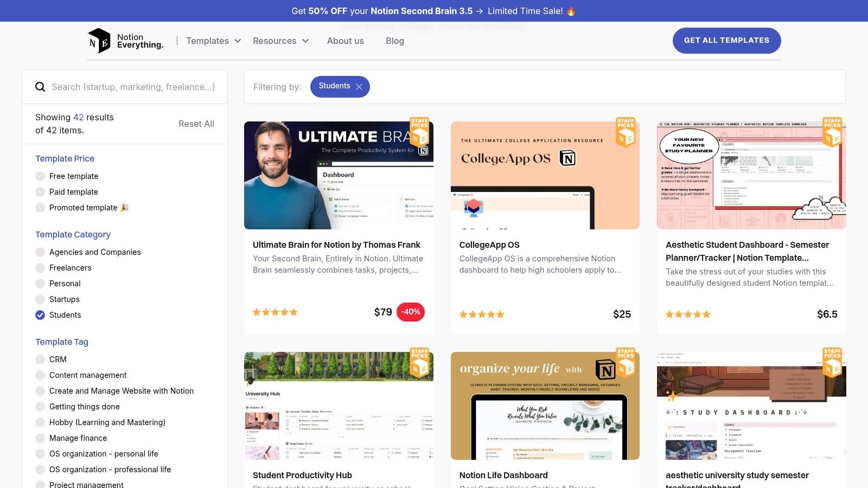Click the search magnifier icon

[40, 87]
